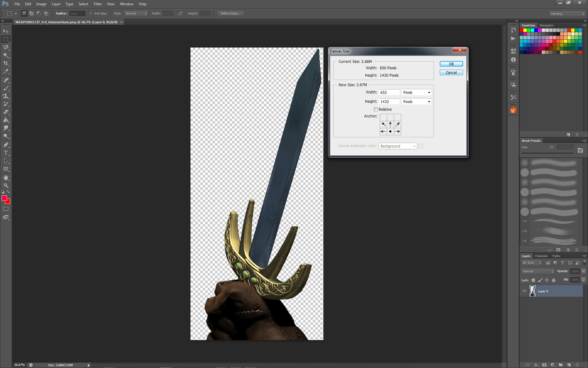
Task: Switch to the Paths tab
Action: click(556, 256)
